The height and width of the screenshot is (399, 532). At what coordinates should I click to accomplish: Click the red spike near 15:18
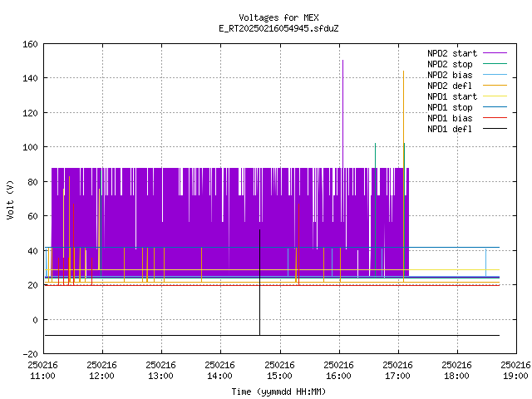[x=298, y=244]
